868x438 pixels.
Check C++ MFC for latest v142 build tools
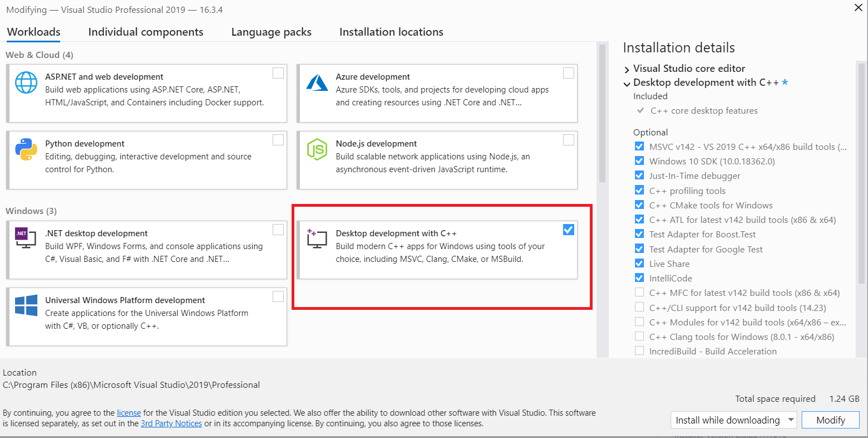click(x=639, y=293)
